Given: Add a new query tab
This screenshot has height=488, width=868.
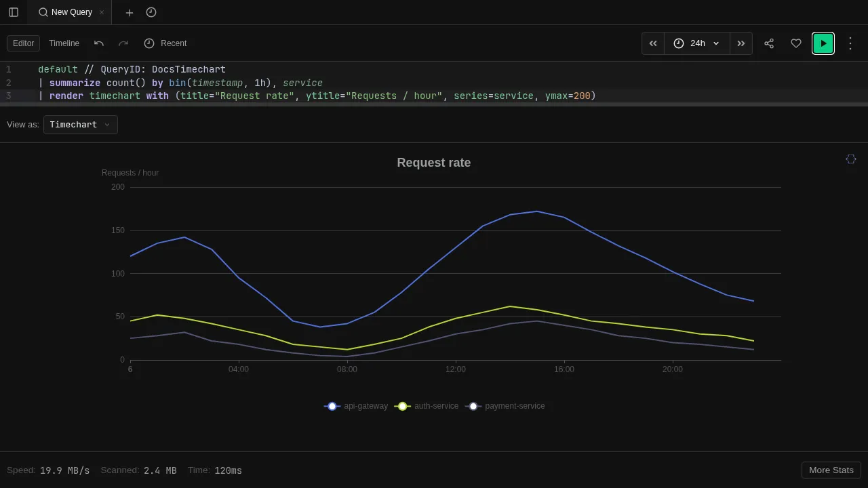Looking at the screenshot, I should (130, 12).
